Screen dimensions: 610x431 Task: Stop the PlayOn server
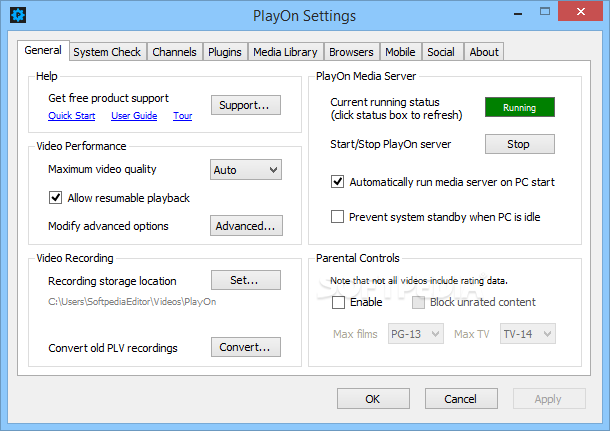click(x=520, y=144)
